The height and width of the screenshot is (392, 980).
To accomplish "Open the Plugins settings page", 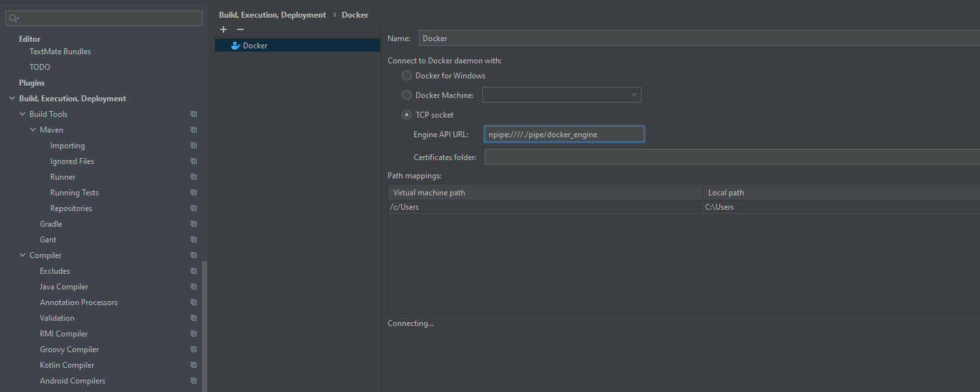I will (x=31, y=83).
